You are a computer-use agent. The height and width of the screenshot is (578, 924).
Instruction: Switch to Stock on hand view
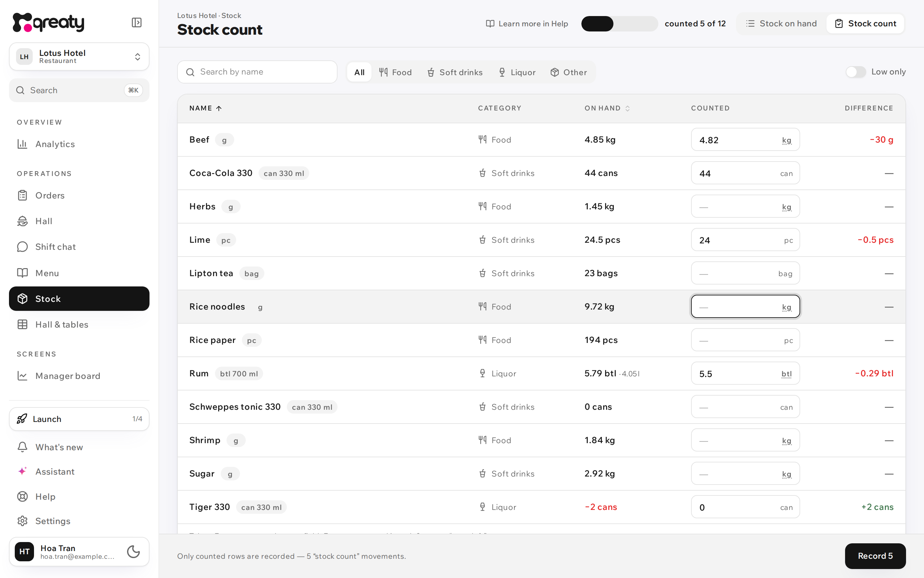pos(781,24)
